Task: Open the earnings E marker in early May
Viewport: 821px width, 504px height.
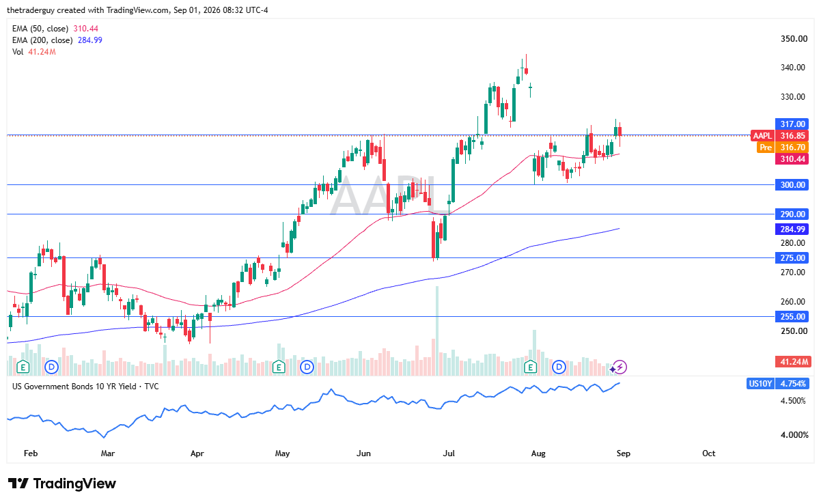Action: pyautogui.click(x=278, y=367)
